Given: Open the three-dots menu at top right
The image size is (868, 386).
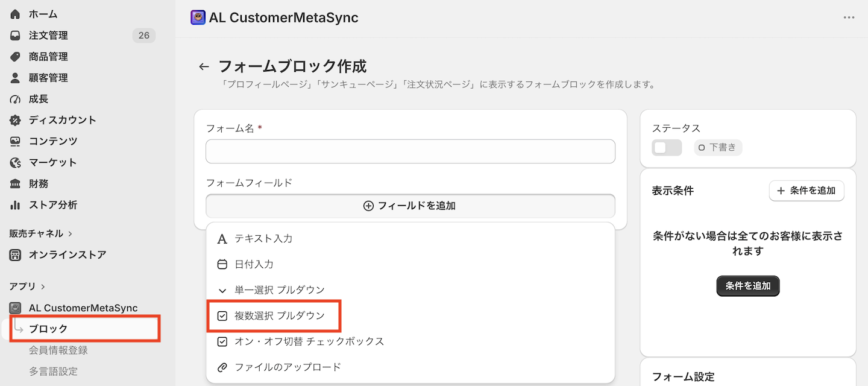Looking at the screenshot, I should click(x=849, y=17).
